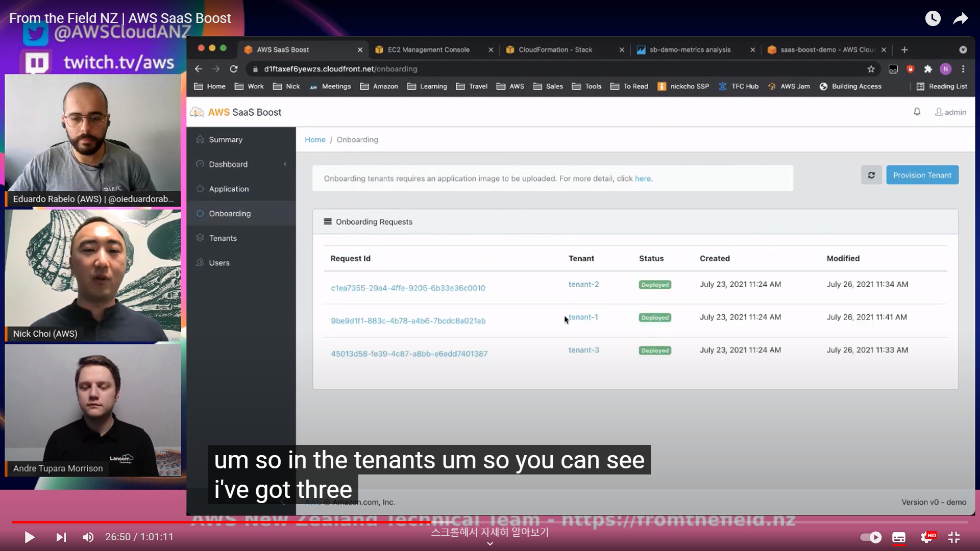The width and height of the screenshot is (980, 551).
Task: Collapse the Dashboard sidebar chevron
Action: click(x=285, y=164)
